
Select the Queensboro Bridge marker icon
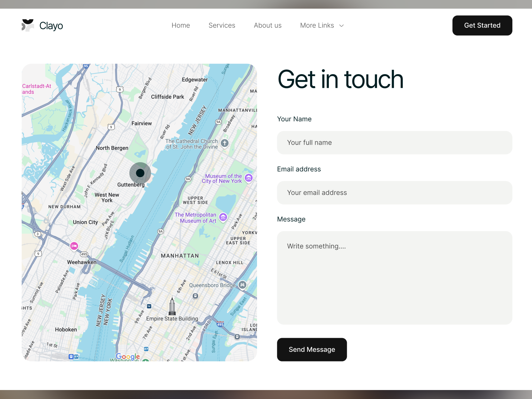(x=243, y=285)
